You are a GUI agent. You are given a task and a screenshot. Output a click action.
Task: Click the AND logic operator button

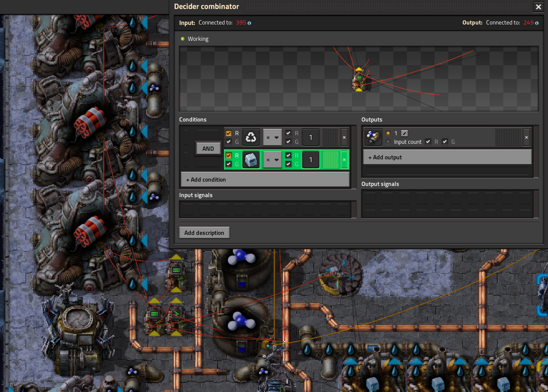click(x=208, y=149)
